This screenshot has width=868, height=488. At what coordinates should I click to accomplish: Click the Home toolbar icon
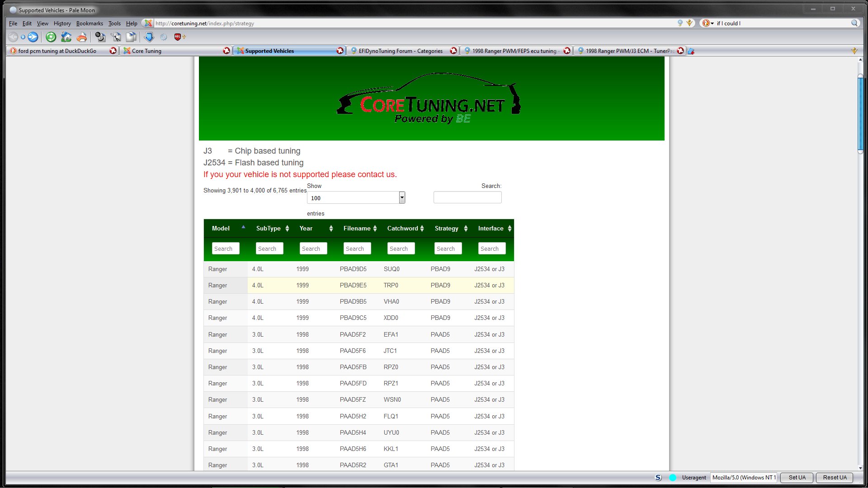[66, 37]
